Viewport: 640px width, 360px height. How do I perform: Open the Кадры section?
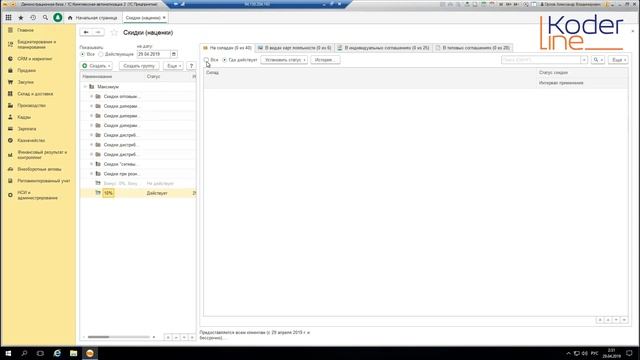tap(24, 117)
